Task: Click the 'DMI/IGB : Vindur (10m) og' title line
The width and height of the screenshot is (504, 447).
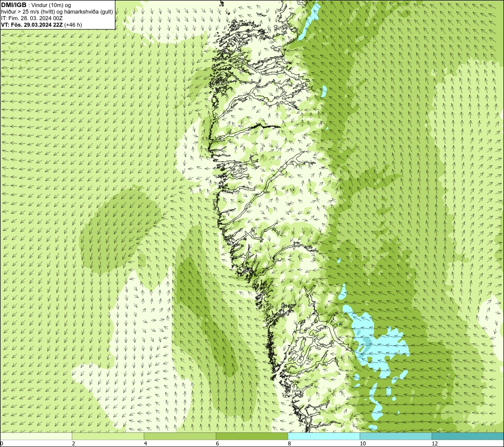Action: click(x=36, y=5)
